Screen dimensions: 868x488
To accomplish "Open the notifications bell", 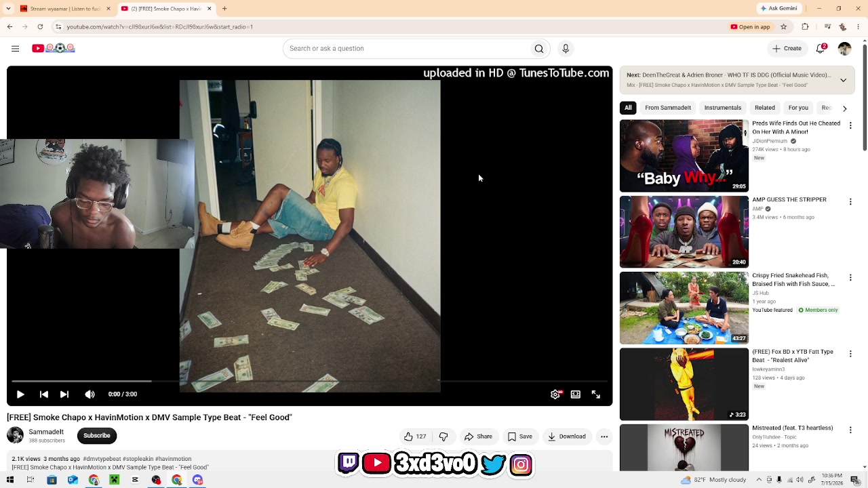I will [x=821, y=48].
